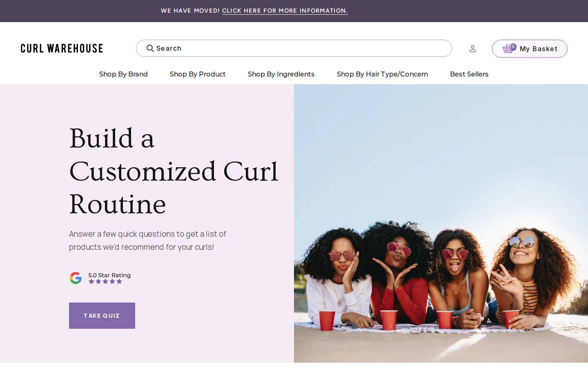
Task: Click 'Build a Customized Curl Routine' heading
Action: coord(174,171)
